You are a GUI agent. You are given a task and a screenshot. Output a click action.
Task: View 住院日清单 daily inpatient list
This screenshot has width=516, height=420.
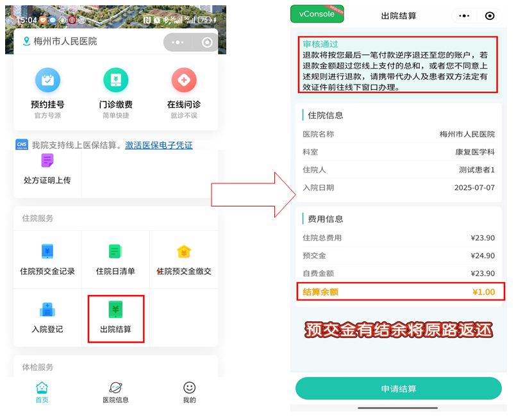[115, 251]
